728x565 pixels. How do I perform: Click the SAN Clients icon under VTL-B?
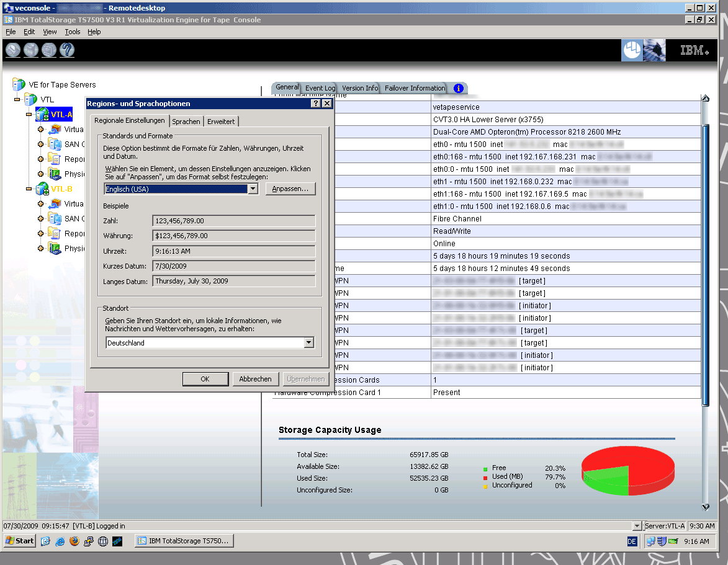tap(55, 218)
